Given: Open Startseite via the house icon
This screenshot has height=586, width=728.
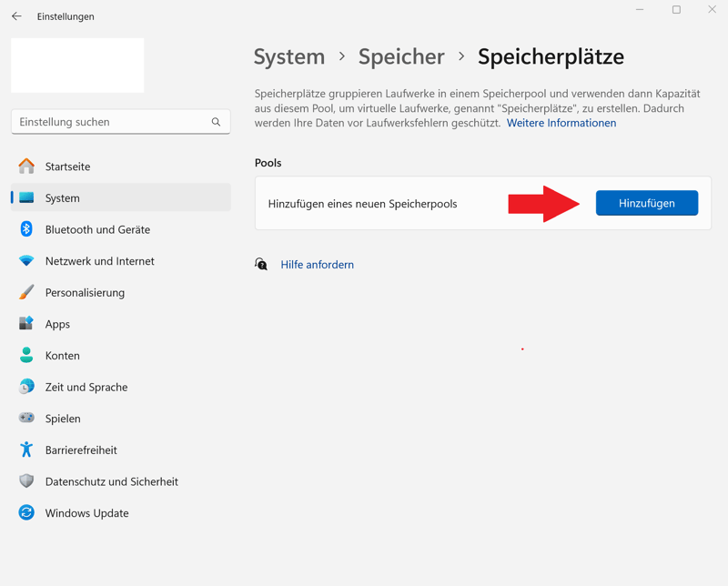Looking at the screenshot, I should (x=26, y=167).
